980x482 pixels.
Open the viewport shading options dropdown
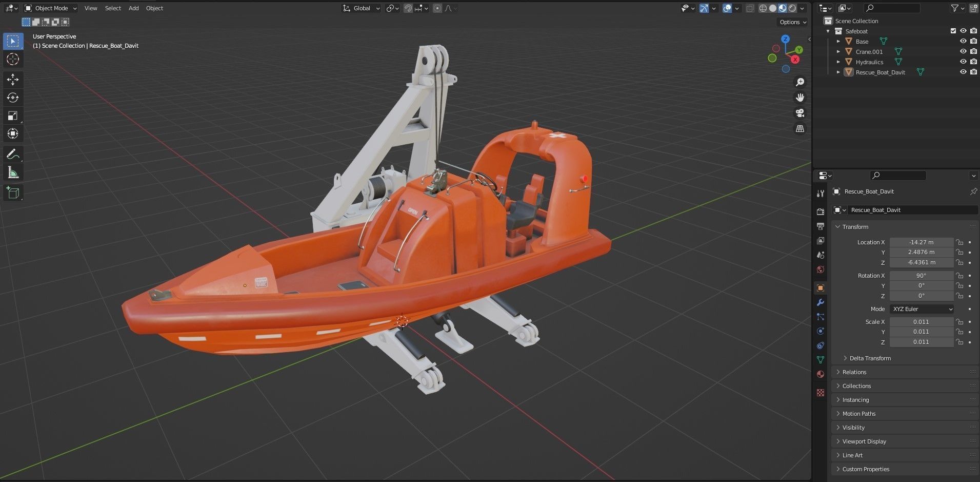point(802,8)
